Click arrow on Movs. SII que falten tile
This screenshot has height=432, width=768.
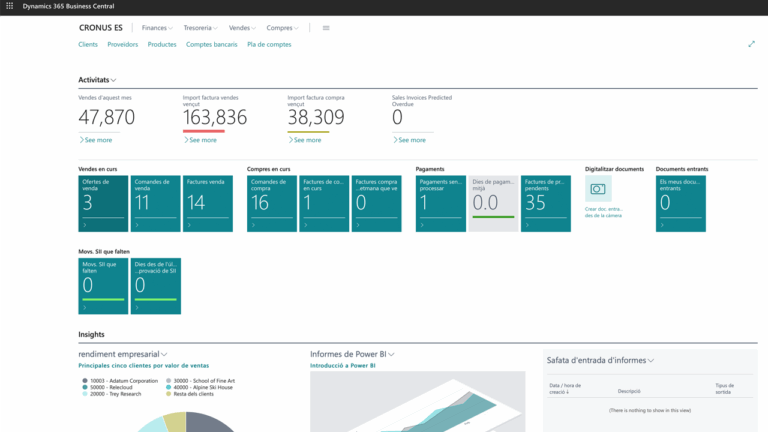tap(85, 308)
